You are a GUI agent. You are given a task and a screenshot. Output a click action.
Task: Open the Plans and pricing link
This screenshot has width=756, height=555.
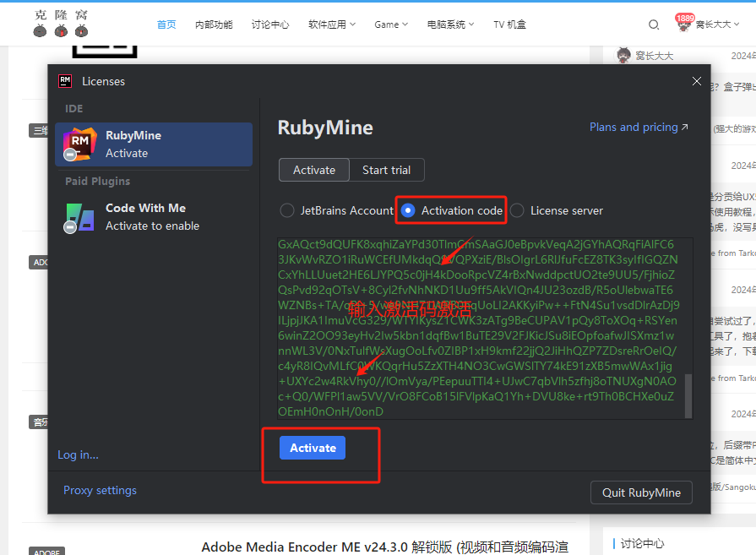tap(639, 128)
